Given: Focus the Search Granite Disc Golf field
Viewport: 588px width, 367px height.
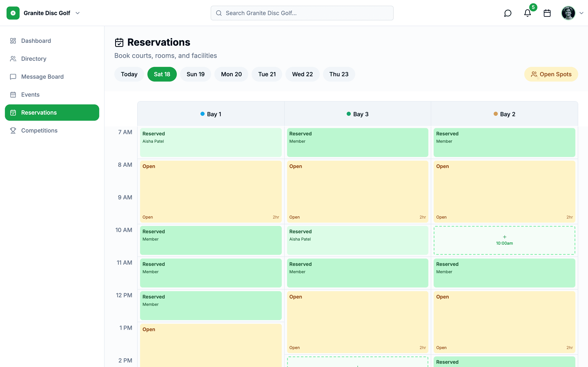Looking at the screenshot, I should pos(302,13).
